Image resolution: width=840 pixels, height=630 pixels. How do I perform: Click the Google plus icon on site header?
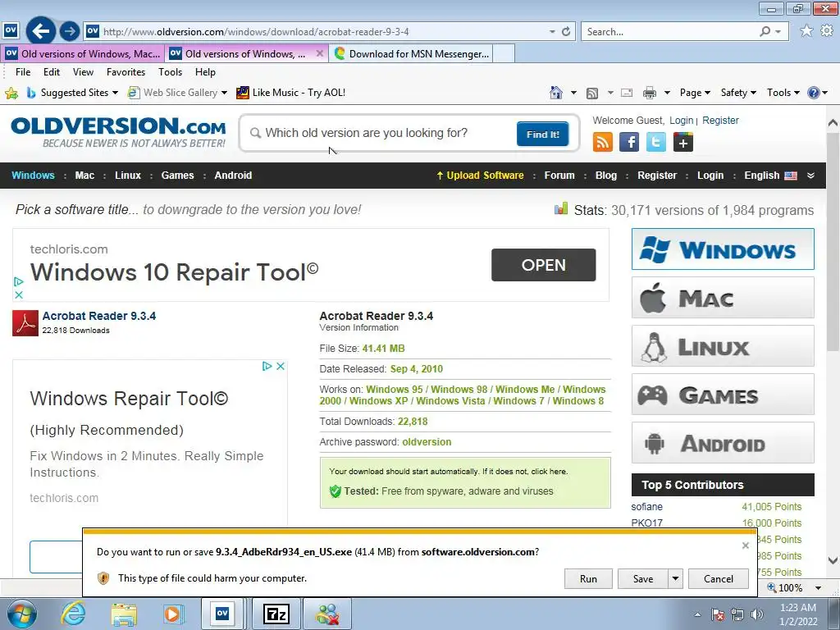point(683,142)
